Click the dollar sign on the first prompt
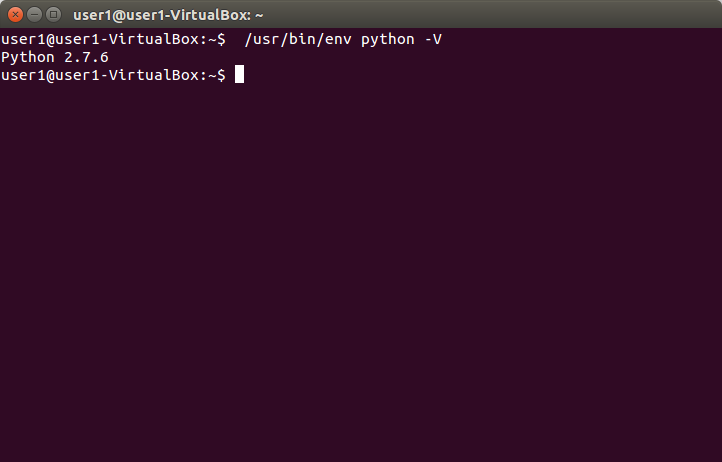 coord(221,39)
